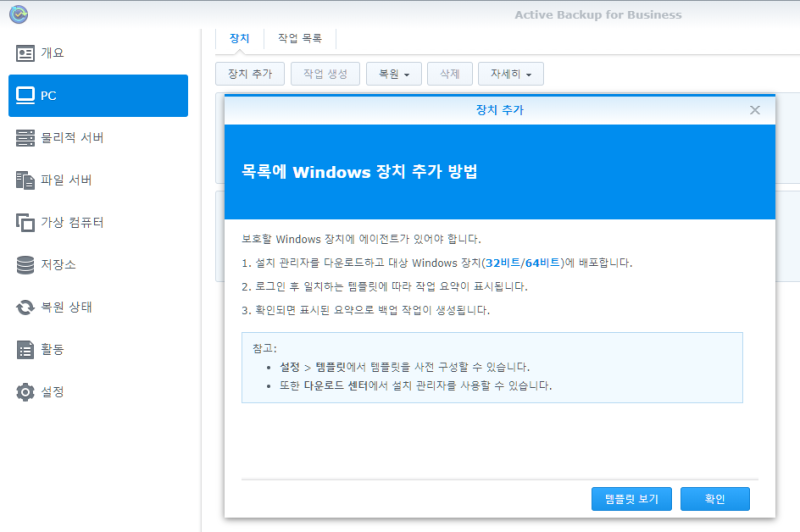Open the 가상 컴퓨터 virtual machine icon
The image size is (800, 532).
[25, 222]
